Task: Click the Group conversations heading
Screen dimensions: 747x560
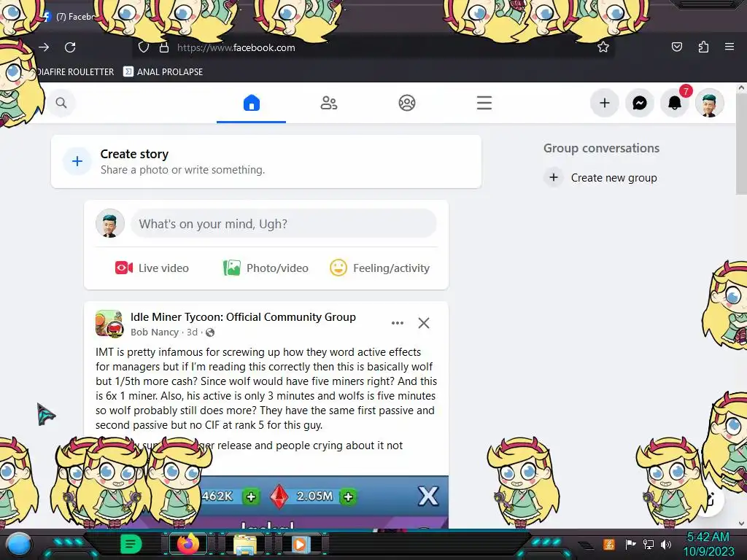Action: pos(601,148)
